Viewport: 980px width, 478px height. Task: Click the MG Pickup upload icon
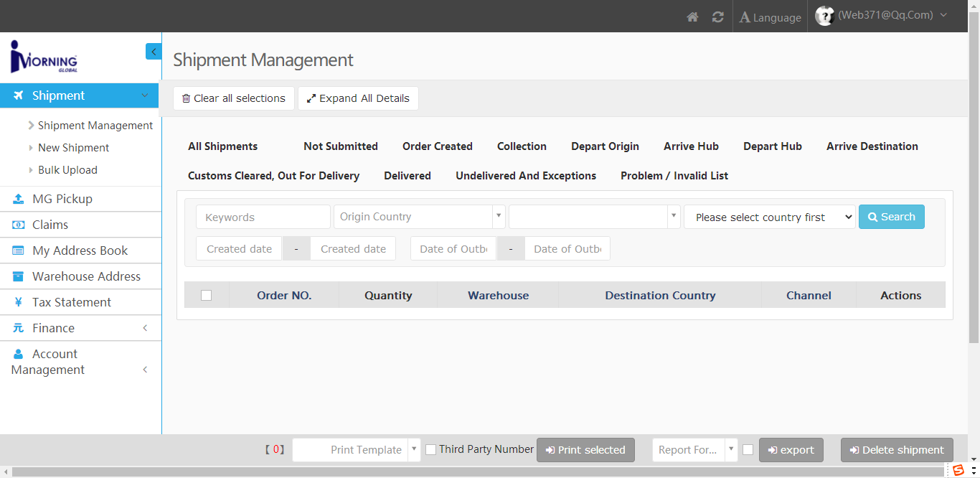click(x=19, y=199)
